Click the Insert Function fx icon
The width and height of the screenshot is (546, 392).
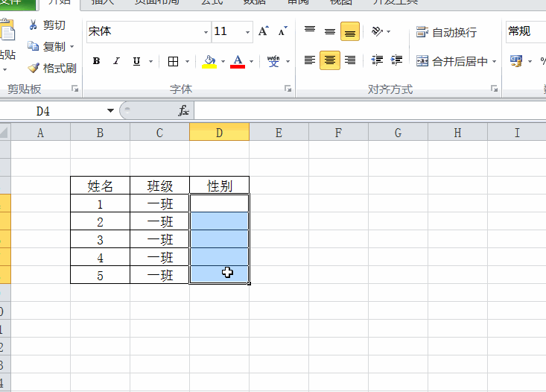click(183, 111)
